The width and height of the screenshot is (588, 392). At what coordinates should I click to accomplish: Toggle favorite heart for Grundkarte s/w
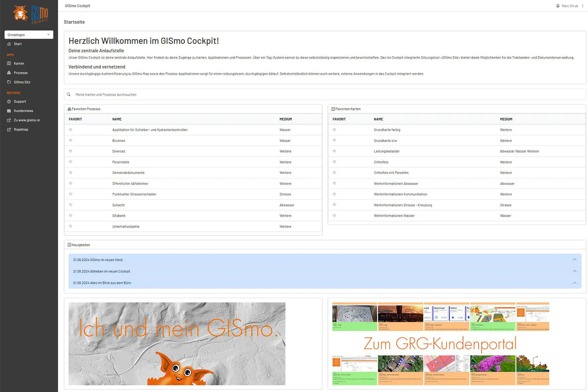pyautogui.click(x=334, y=140)
